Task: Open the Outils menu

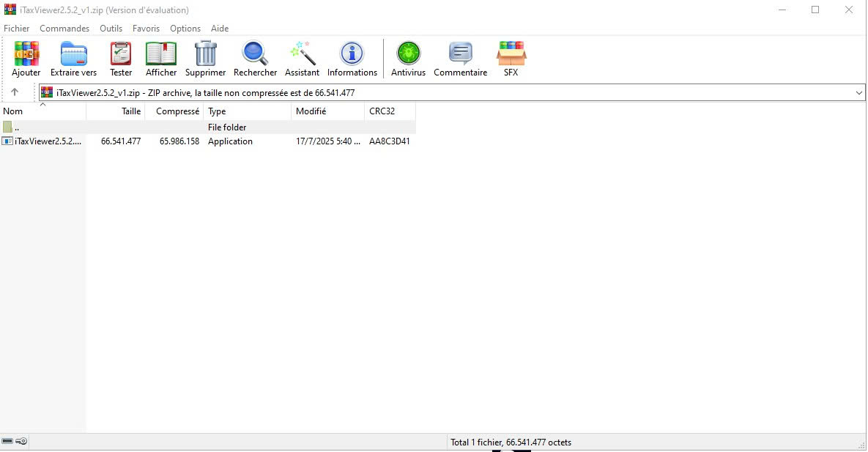Action: pos(111,29)
